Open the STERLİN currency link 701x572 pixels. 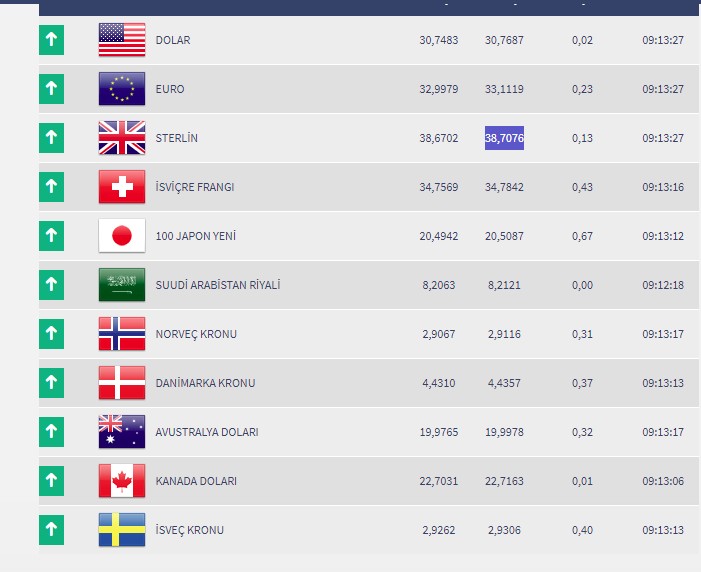click(x=177, y=138)
